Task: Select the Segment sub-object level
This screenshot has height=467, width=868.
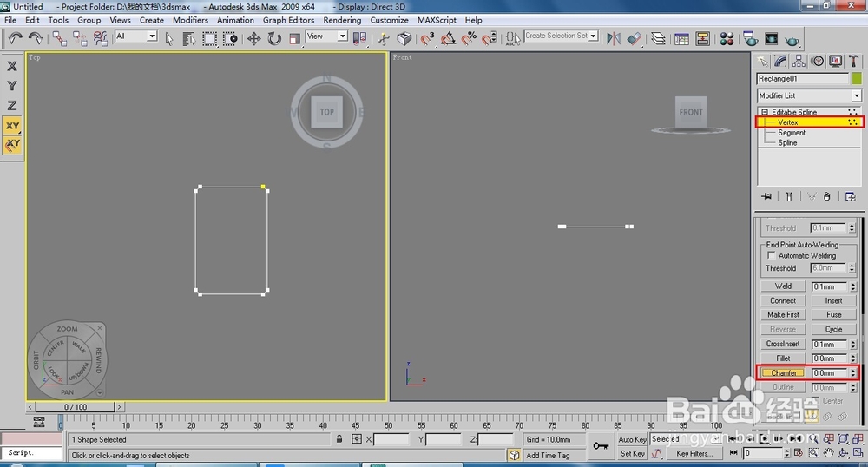Action: (x=792, y=133)
